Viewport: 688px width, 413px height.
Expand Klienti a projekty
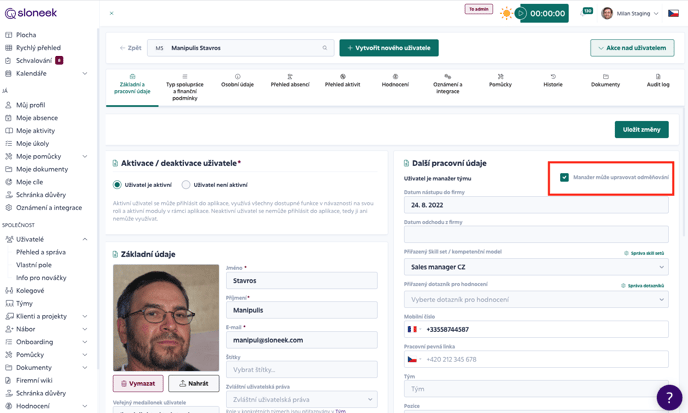click(85, 316)
